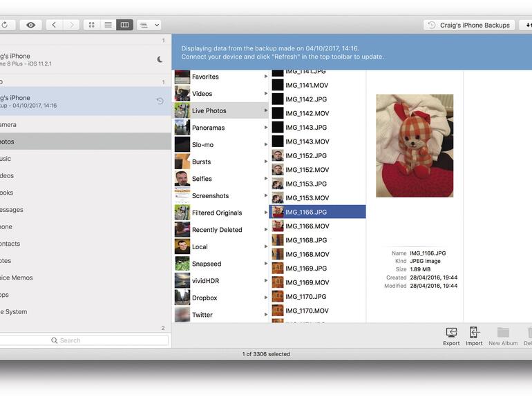Click the IMG_1166.MOV file thumbnail
This screenshot has width=532, height=399.
278,226
